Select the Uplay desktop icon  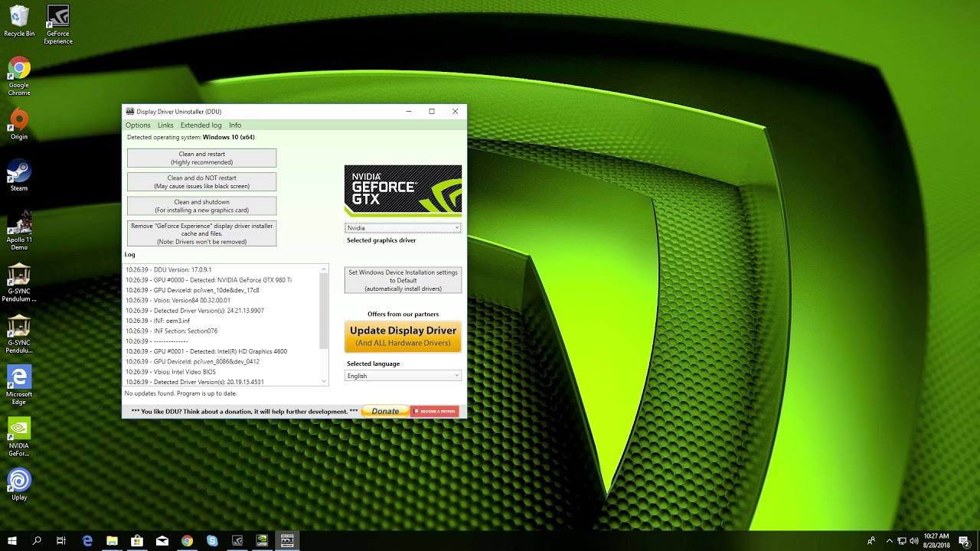19,484
